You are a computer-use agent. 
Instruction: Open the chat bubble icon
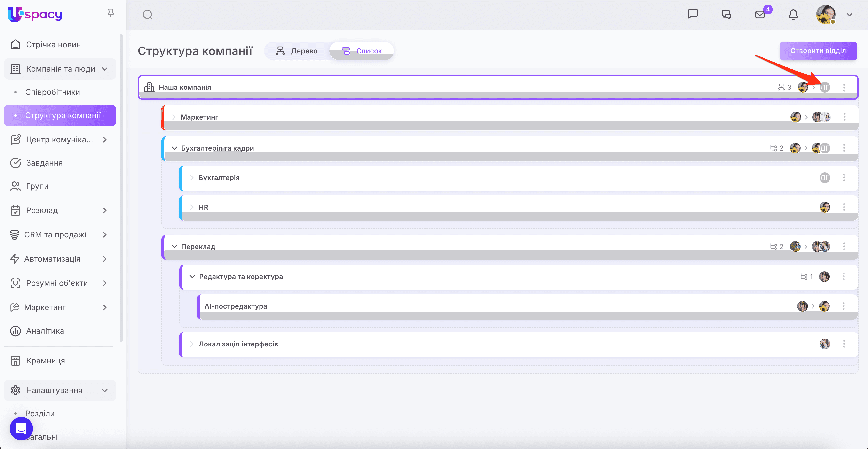[x=693, y=14]
